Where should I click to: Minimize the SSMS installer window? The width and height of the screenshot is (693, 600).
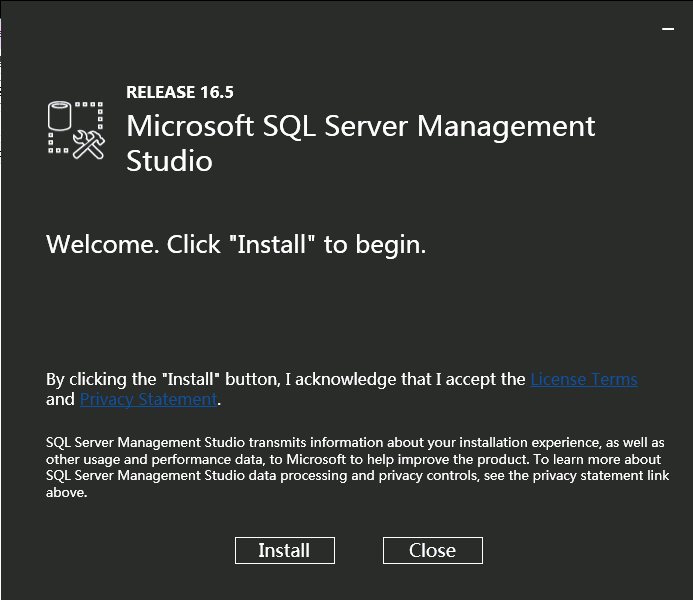[668, 29]
